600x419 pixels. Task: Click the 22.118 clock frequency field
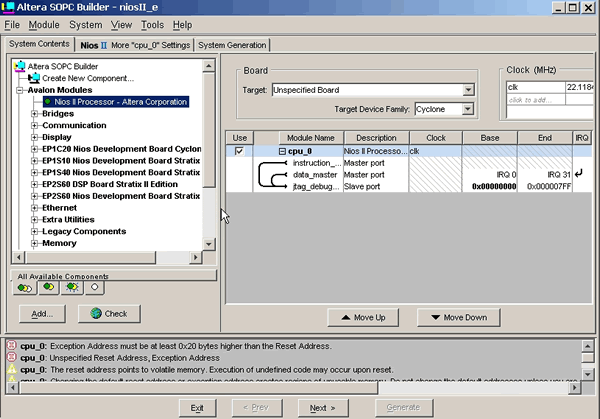click(579, 87)
